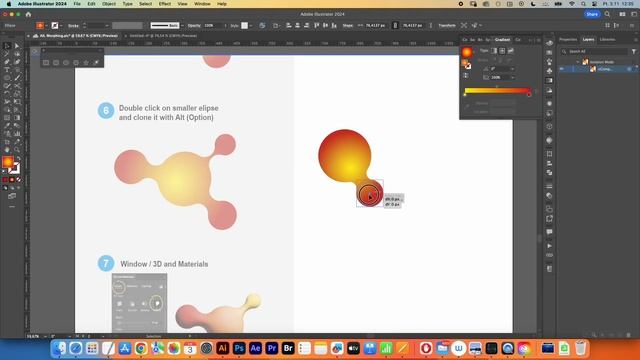Image resolution: width=640 pixels, height=360 pixels.
Task: Open the graphic Style dropdown
Action: (251, 25)
